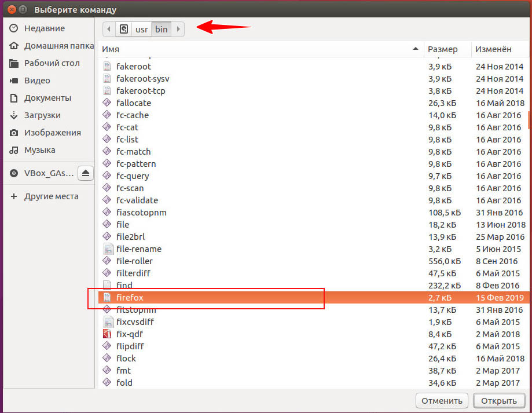Click the 2 Май 2018 date cell
This screenshot has height=413, width=532.
click(498, 334)
